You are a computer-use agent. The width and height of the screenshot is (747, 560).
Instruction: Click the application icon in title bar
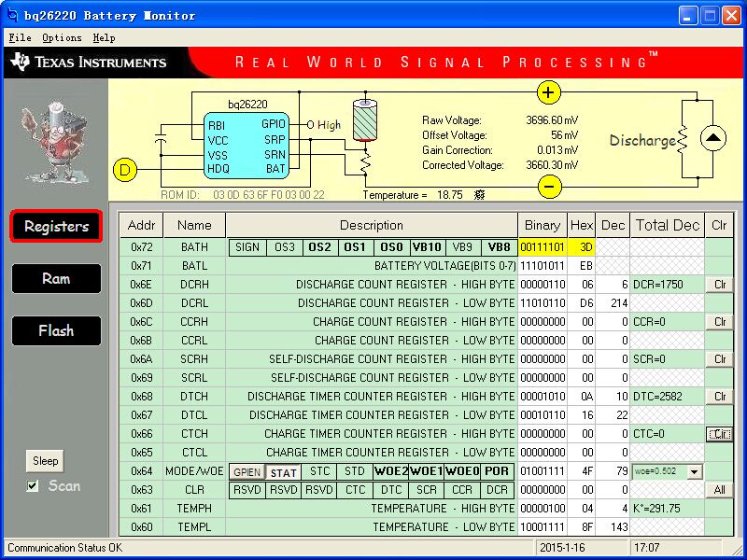point(13,15)
